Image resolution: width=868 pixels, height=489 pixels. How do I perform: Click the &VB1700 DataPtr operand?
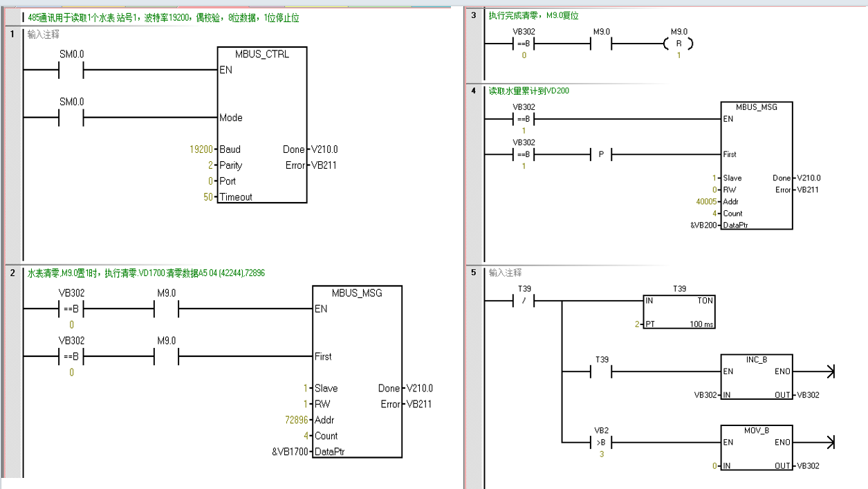[290, 452]
